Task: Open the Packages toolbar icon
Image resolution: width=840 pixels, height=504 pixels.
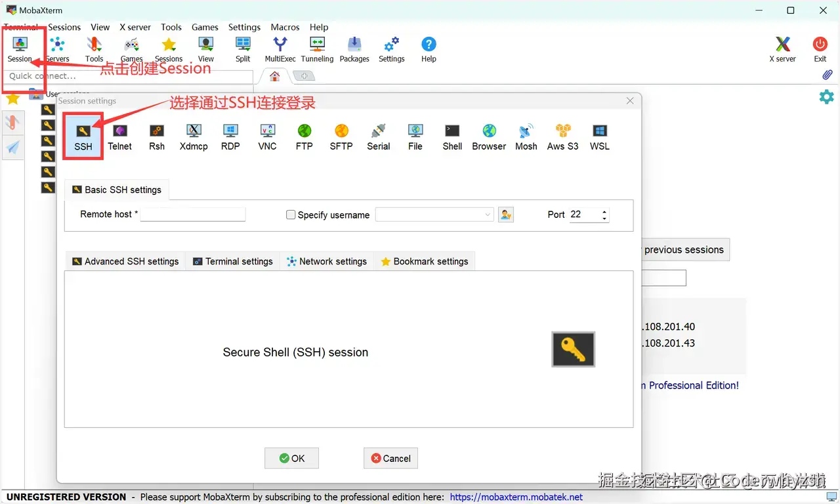Action: click(x=354, y=49)
